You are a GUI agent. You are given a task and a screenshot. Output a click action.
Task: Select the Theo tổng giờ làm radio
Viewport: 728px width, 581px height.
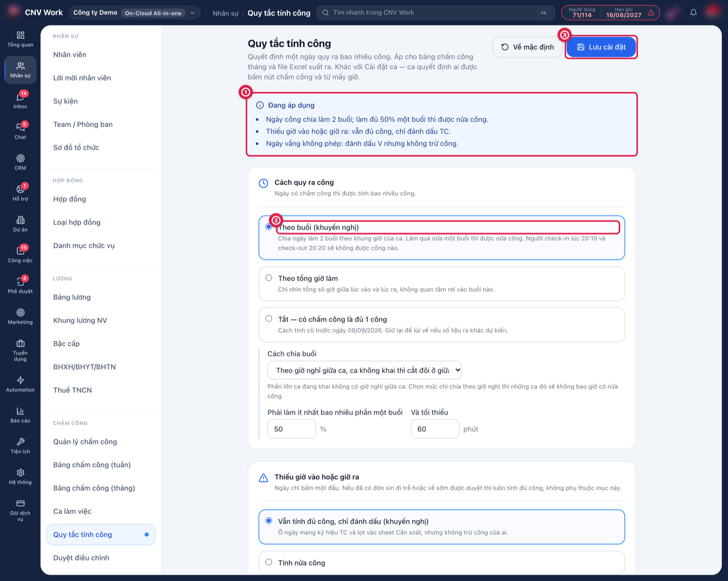269,278
